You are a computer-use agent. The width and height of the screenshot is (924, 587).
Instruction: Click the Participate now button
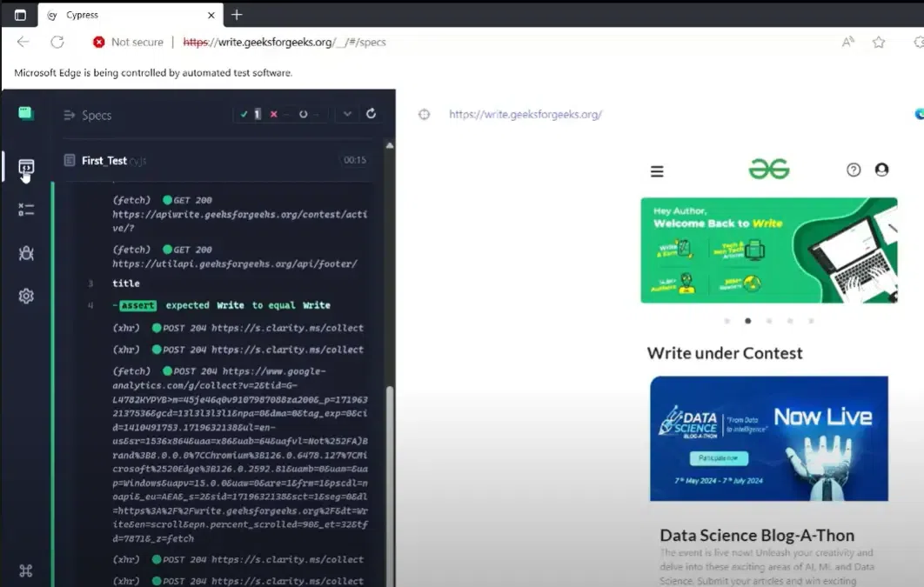[719, 458]
